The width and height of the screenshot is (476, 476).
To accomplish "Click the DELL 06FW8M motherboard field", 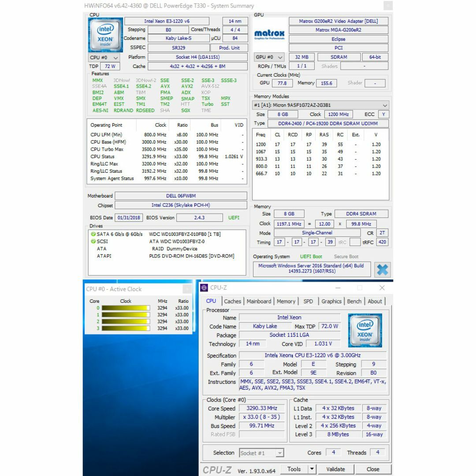I will [181, 196].
